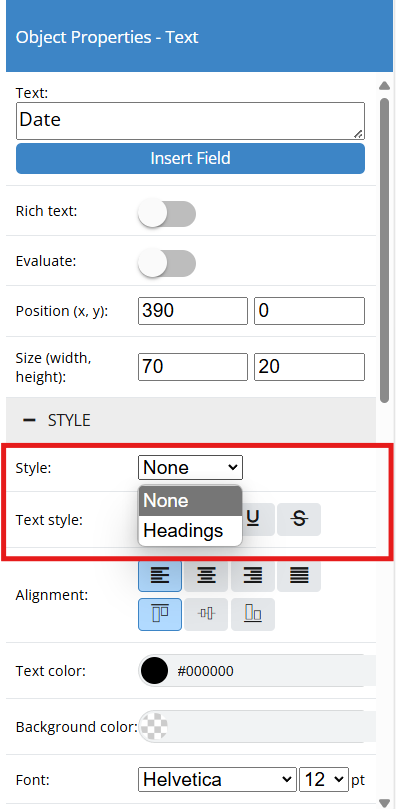The width and height of the screenshot is (396, 809).
Task: Click the transparent background color swatch
Action: [x=154, y=727]
